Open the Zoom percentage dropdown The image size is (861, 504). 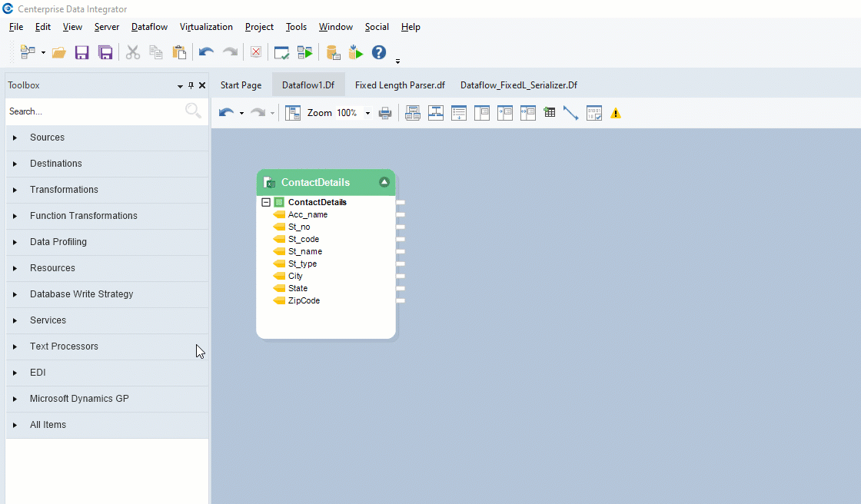(367, 113)
